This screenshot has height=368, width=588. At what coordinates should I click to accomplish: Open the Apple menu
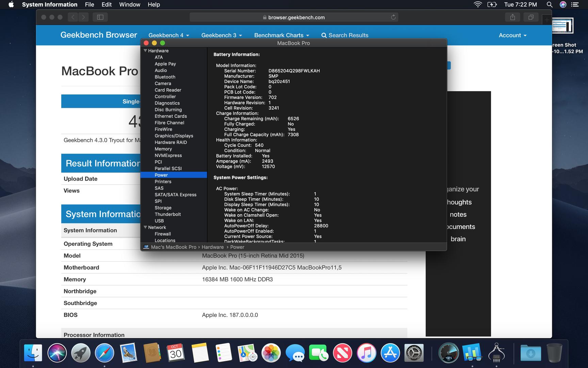pos(11,4)
